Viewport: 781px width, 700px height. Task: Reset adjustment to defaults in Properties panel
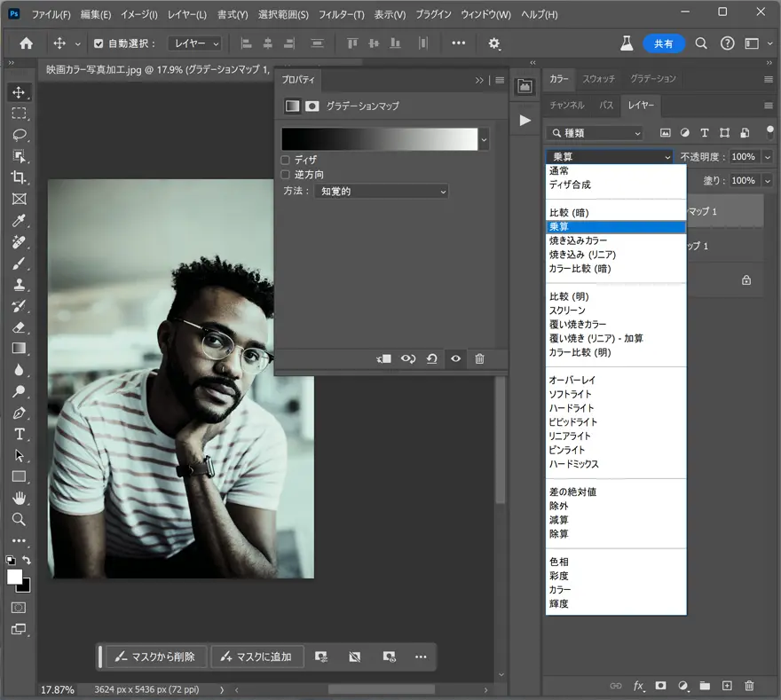click(431, 359)
